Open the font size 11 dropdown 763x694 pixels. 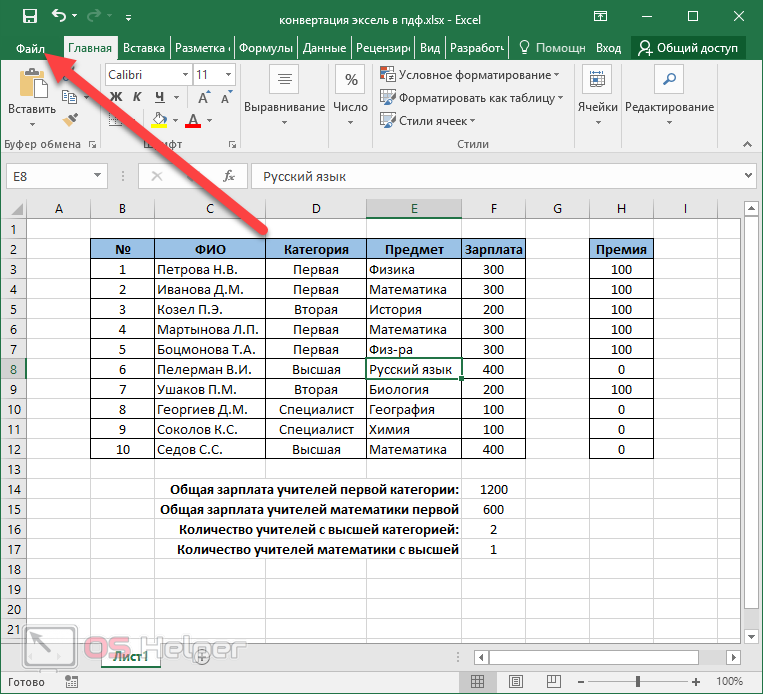(x=228, y=74)
